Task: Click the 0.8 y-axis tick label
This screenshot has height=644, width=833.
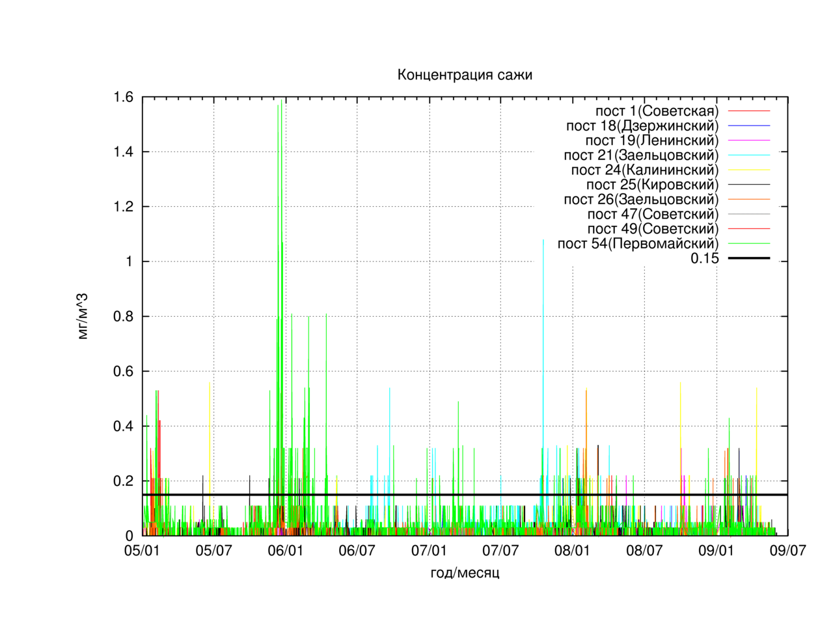Action: point(123,316)
